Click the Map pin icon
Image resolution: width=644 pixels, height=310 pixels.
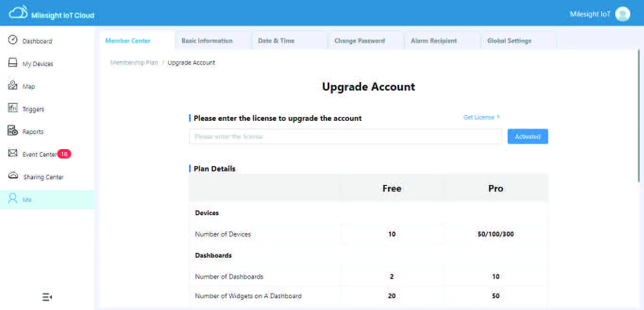13,85
